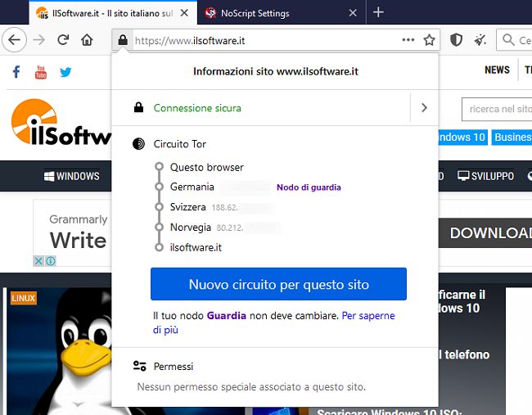The width and height of the screenshot is (532, 415).
Task: Click ilsoftware.it circuit endpoint
Action: (x=196, y=247)
